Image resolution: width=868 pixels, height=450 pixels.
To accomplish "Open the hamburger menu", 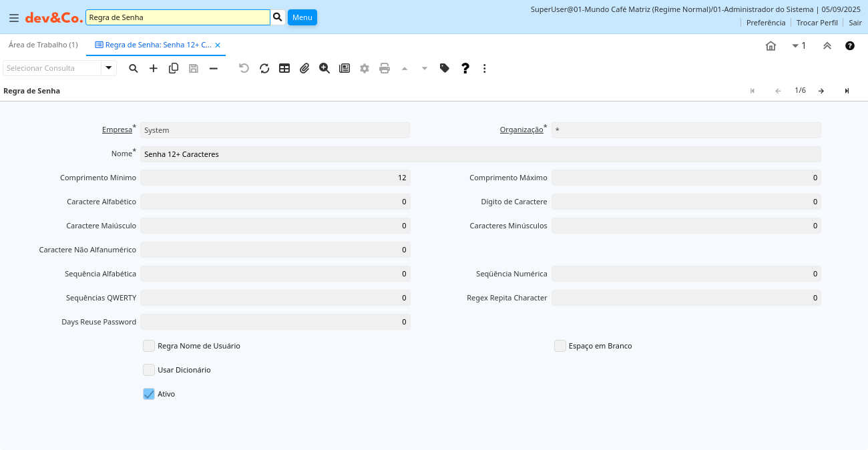I will click(x=14, y=17).
